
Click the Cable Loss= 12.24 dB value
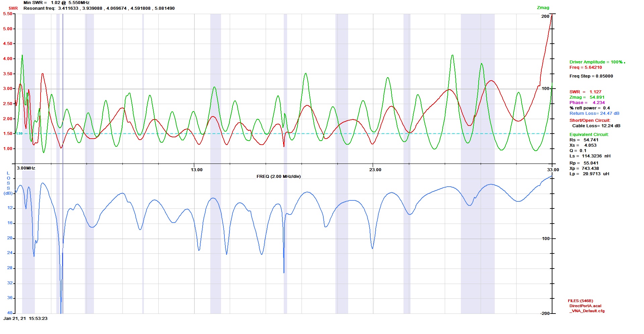pos(596,126)
